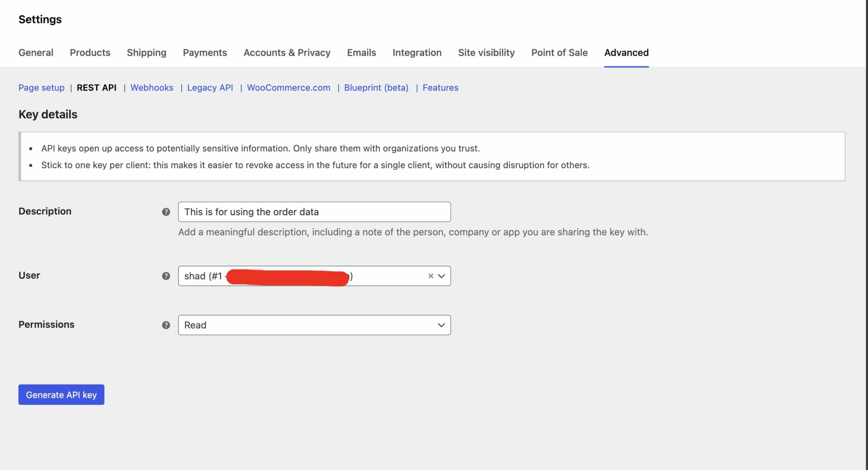Image resolution: width=868 pixels, height=470 pixels.
Task: Switch to the Payments tab
Action: [x=205, y=52]
